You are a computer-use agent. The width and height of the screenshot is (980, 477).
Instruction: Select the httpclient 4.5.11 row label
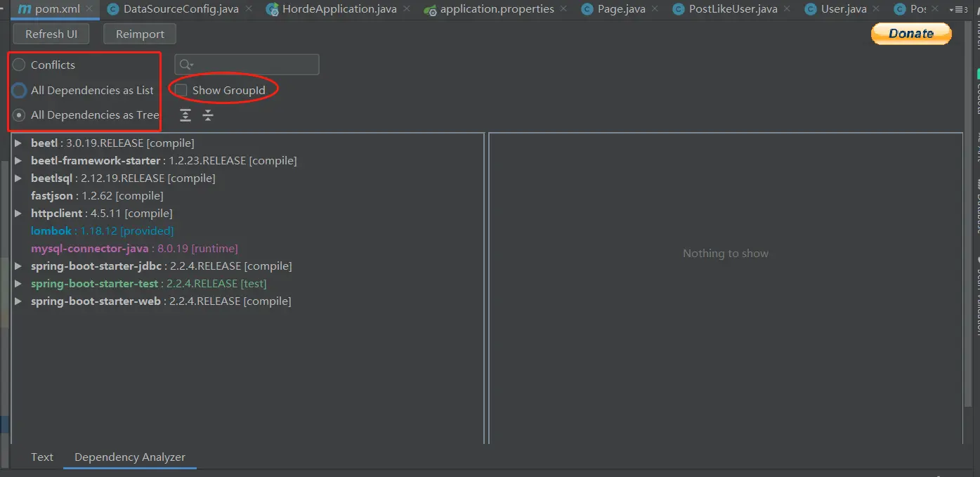pyautogui.click(x=102, y=214)
